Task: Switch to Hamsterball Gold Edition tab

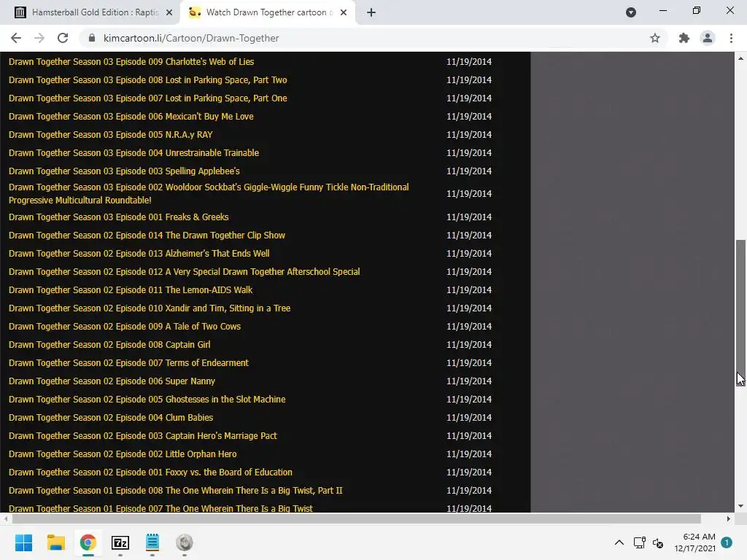Action: click(94, 12)
